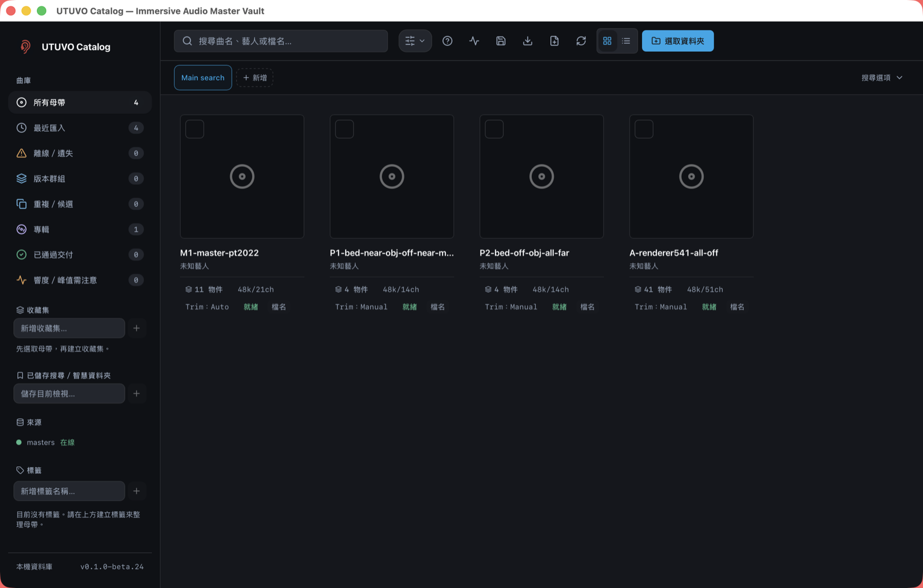Click the save disk toolbar icon
923x588 pixels.
click(x=501, y=41)
